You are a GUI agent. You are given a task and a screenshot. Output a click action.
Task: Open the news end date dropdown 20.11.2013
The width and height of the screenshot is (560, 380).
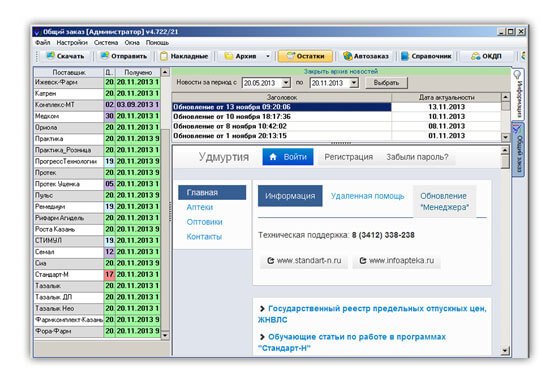coord(354,83)
